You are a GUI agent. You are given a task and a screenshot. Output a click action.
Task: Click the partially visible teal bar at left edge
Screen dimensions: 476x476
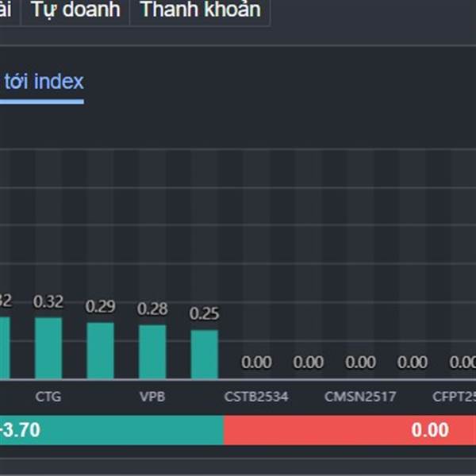[x=4, y=347]
